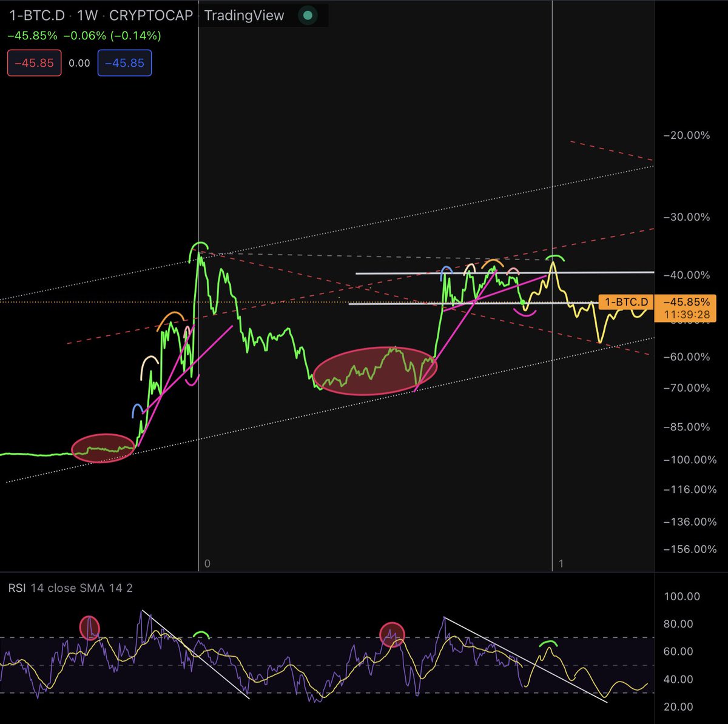Click the green market status dot
Screen dimensions: 728x724
[308, 16]
